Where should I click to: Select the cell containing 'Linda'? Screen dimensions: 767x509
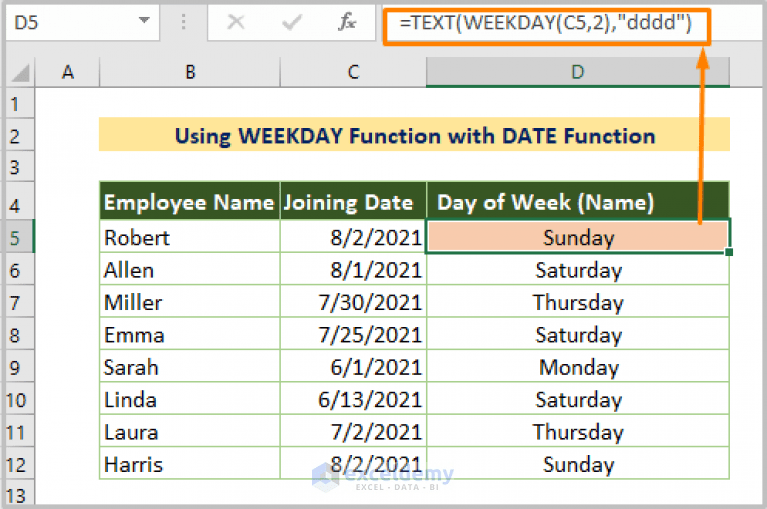(x=190, y=399)
